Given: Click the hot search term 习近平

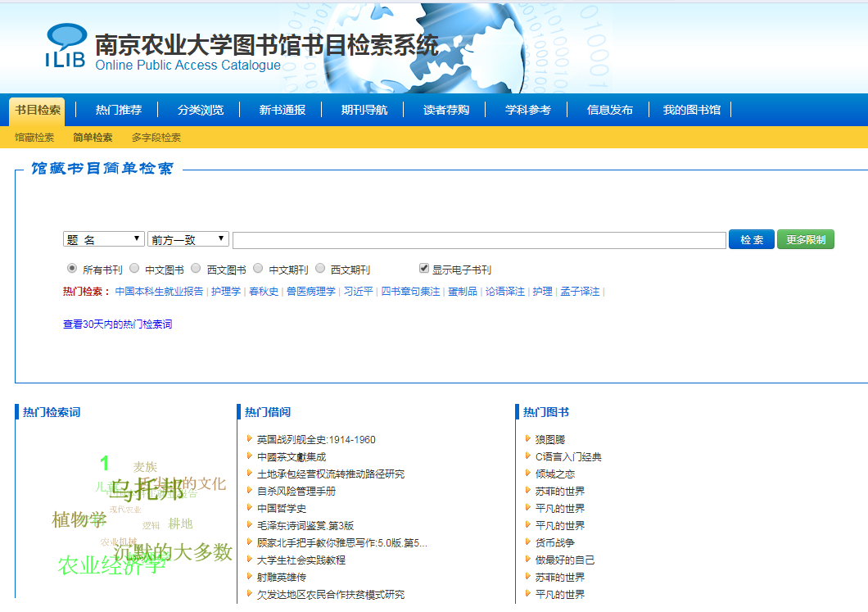Looking at the screenshot, I should tap(358, 292).
